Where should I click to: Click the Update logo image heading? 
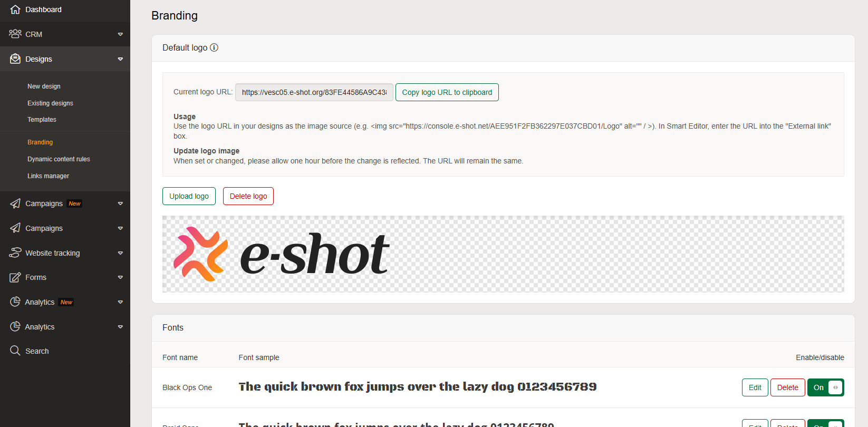click(x=206, y=151)
